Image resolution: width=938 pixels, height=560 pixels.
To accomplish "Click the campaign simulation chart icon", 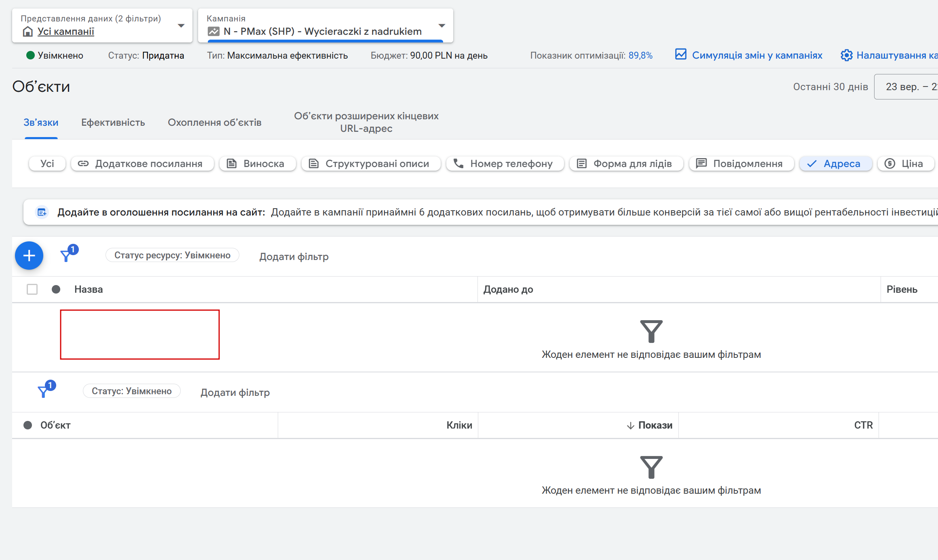I will tap(681, 55).
